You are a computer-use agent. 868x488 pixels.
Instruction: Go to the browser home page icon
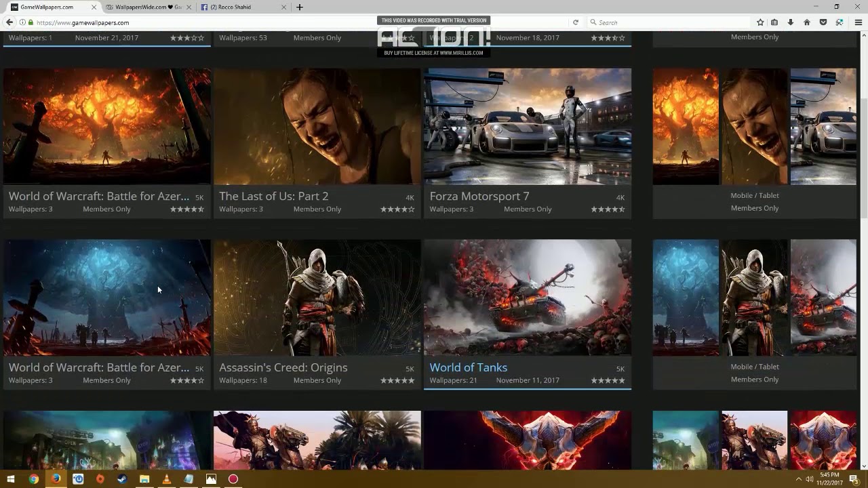tap(806, 22)
